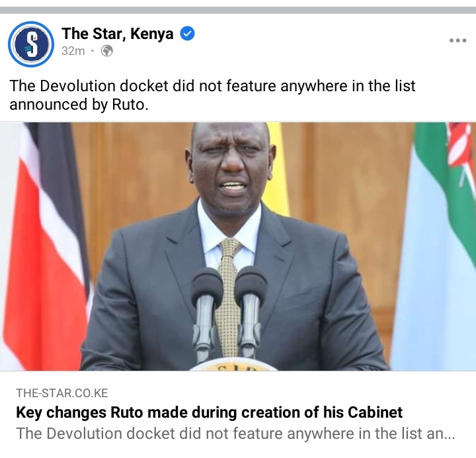Screen dimensions: 476x458
Task: Click the speaker's patterned gold tie
Action: pyautogui.click(x=227, y=296)
